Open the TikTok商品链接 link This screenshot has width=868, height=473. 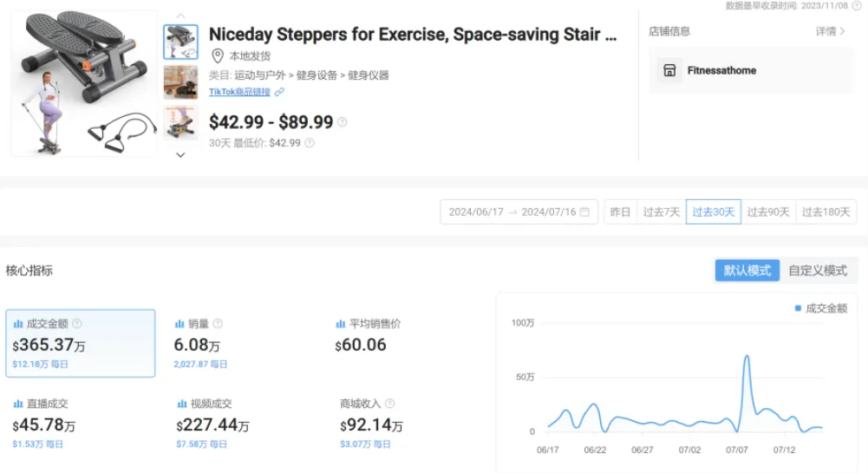tap(239, 92)
